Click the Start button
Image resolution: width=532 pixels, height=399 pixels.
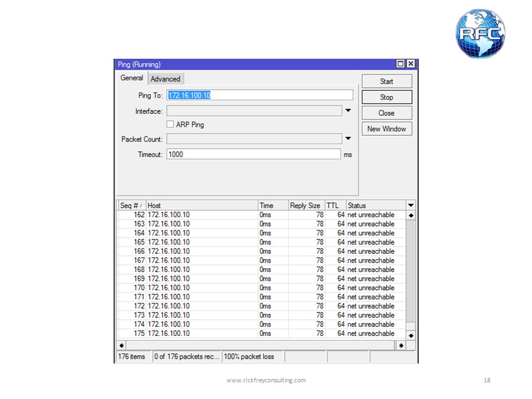(x=387, y=81)
